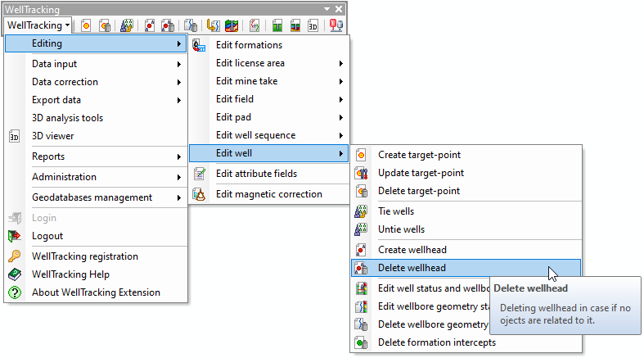The image size is (644, 358).
Task: Click WellTracking registration key icon
Action: 15,256
